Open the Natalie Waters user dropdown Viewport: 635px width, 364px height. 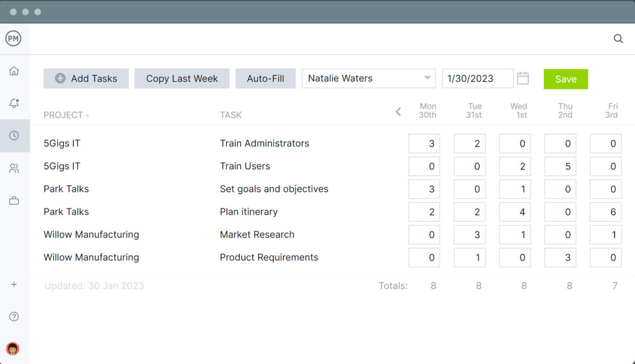[368, 78]
